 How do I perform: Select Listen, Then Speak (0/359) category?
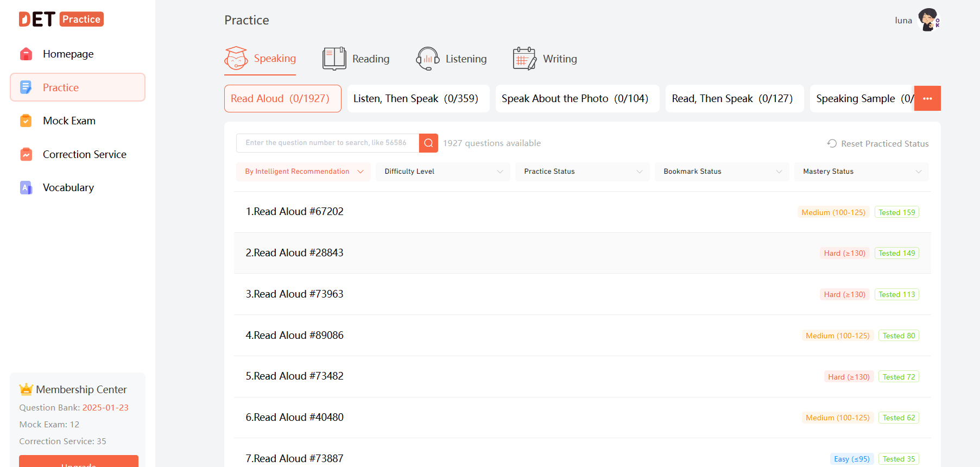click(x=419, y=98)
